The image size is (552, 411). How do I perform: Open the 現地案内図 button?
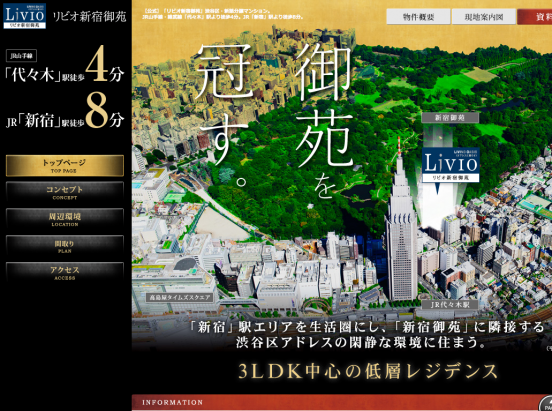[484, 17]
